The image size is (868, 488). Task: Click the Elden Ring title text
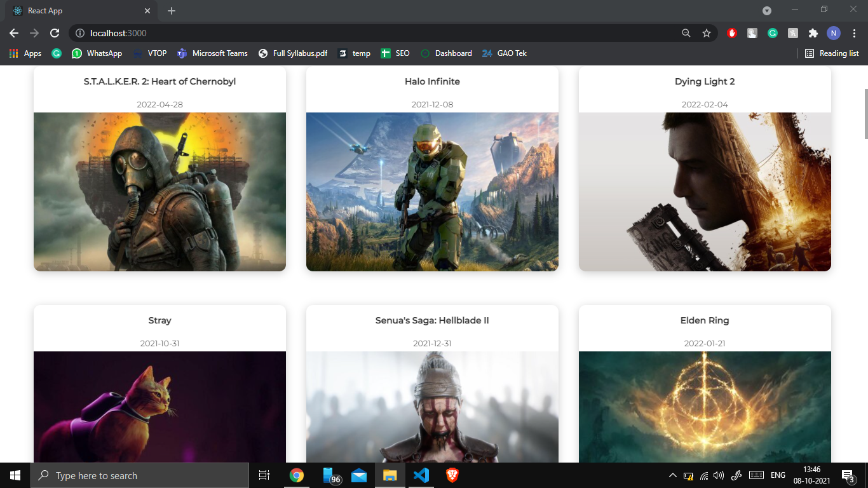click(705, 320)
